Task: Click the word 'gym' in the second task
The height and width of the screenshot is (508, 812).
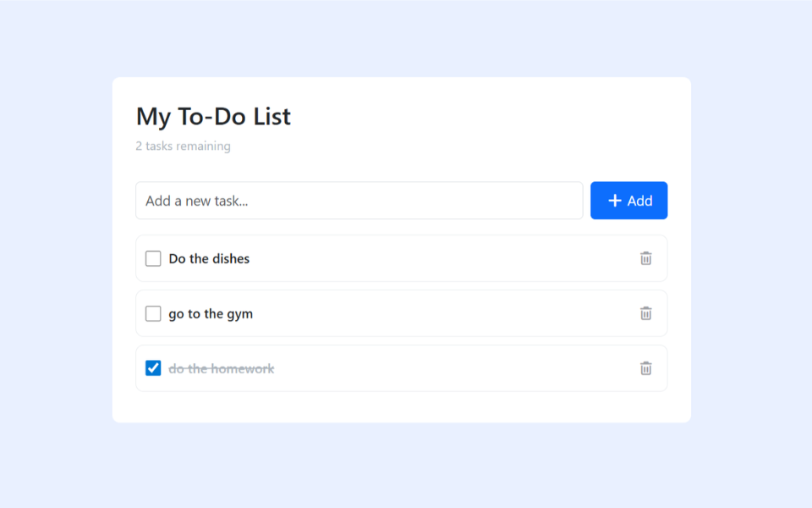Action: [x=240, y=314]
